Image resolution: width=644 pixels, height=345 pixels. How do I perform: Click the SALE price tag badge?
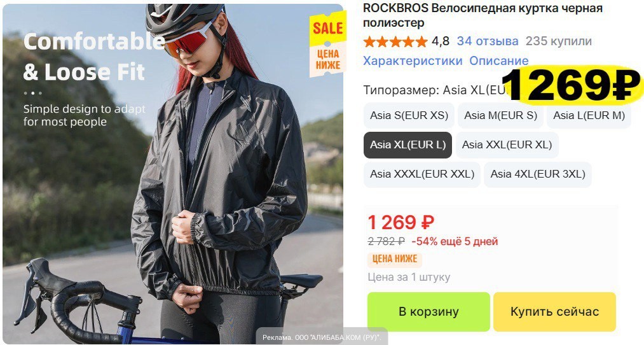click(x=328, y=45)
